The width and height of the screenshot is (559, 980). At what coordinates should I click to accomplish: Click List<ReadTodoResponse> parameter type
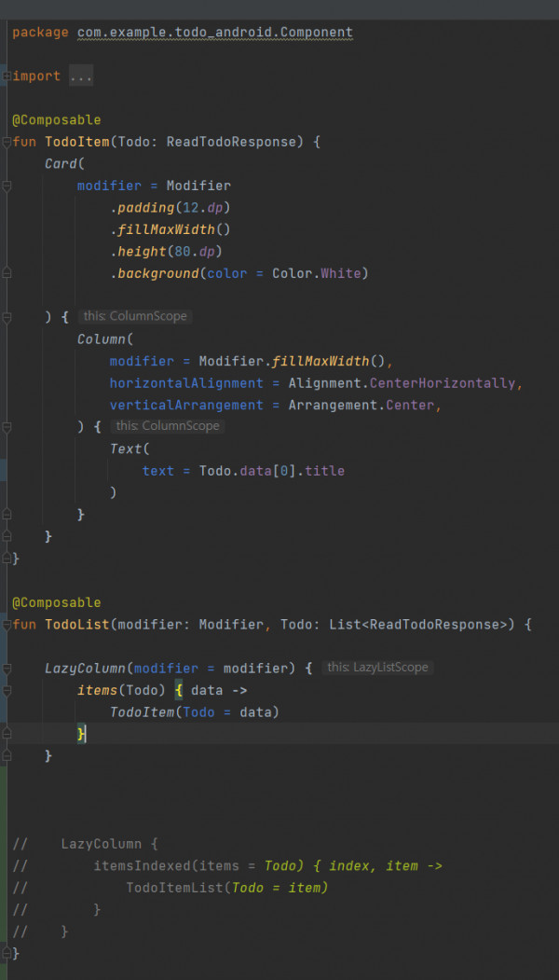pyautogui.click(x=418, y=625)
